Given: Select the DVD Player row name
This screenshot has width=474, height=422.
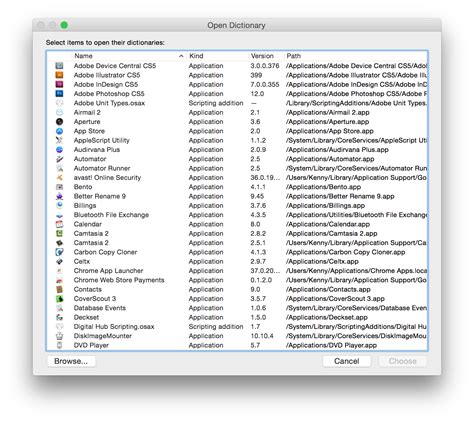Looking at the screenshot, I should tap(91, 345).
